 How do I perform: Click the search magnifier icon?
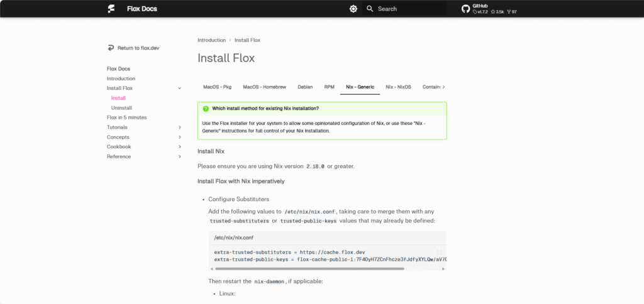point(370,9)
